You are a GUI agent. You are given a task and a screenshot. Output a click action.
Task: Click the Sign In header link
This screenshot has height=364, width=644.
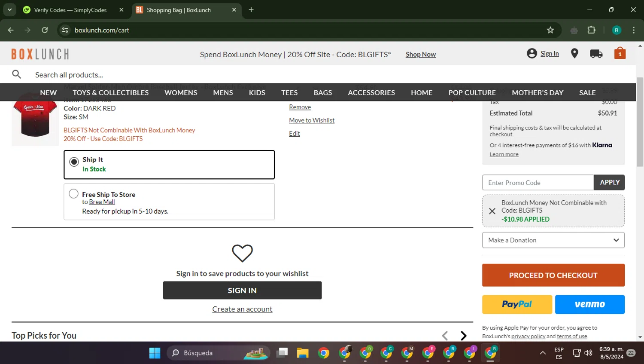click(550, 53)
